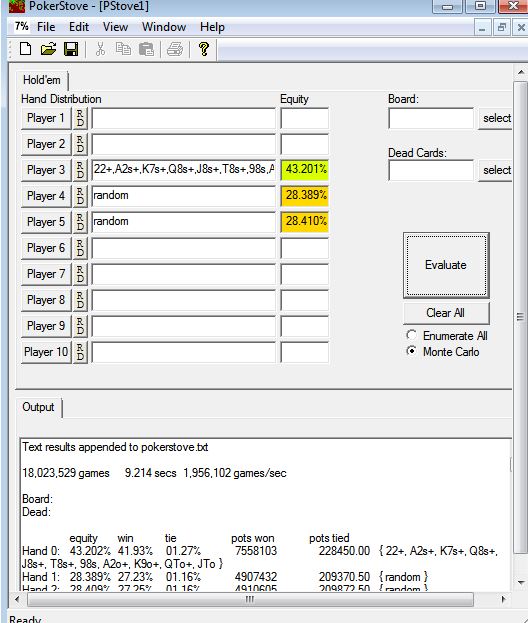Viewport: 528px width, 623px height.
Task: Select the Monte Carlo radio button
Action: pos(412,351)
